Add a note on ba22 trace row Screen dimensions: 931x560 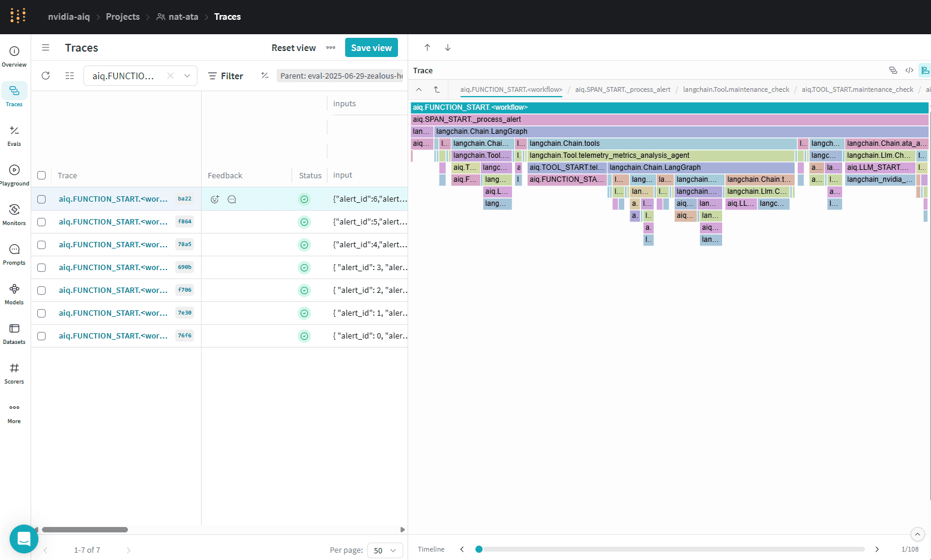point(232,199)
